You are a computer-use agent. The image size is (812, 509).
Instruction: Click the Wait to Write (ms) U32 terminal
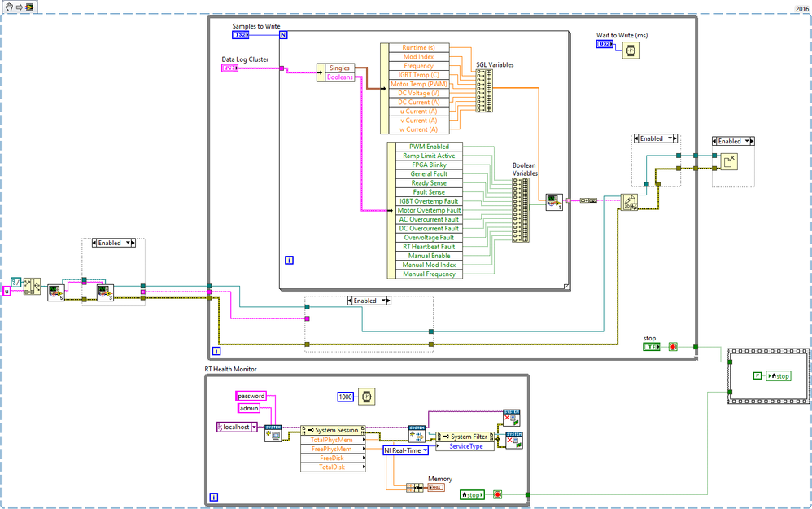pyautogui.click(x=605, y=44)
